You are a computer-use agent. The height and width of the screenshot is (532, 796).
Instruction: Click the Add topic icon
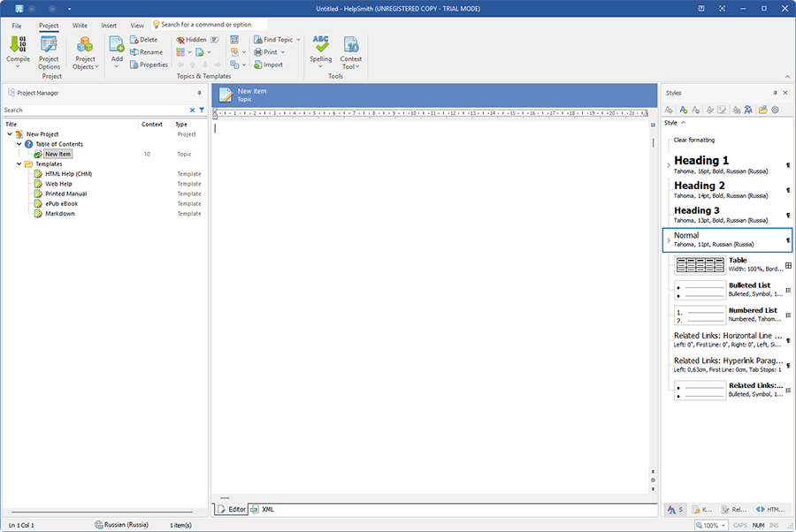click(117, 45)
